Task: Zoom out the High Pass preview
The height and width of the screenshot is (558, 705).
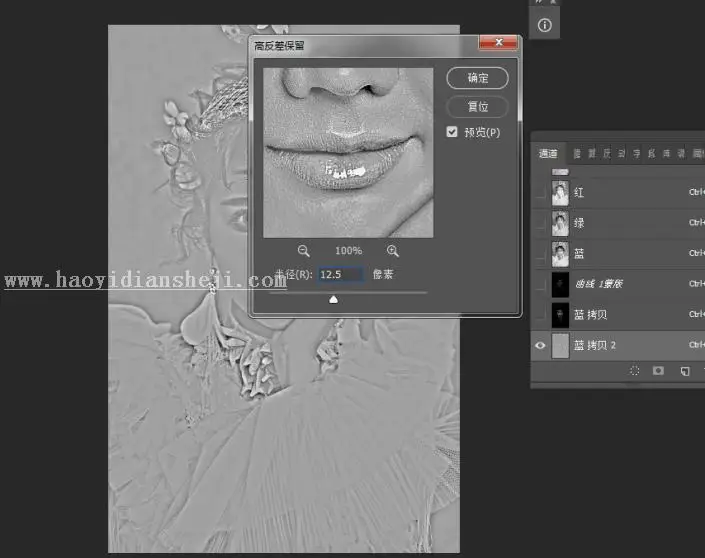Action: (303, 251)
